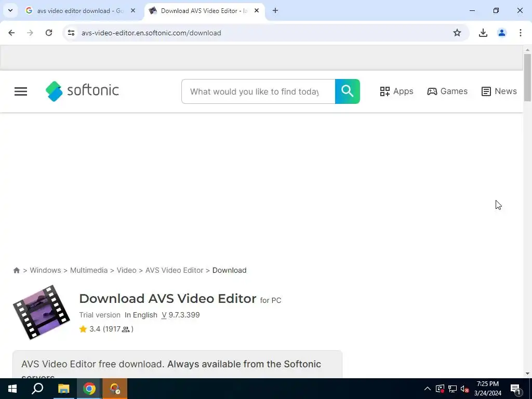Open the Apps section
Image resolution: width=532 pixels, height=399 pixels.
396,91
